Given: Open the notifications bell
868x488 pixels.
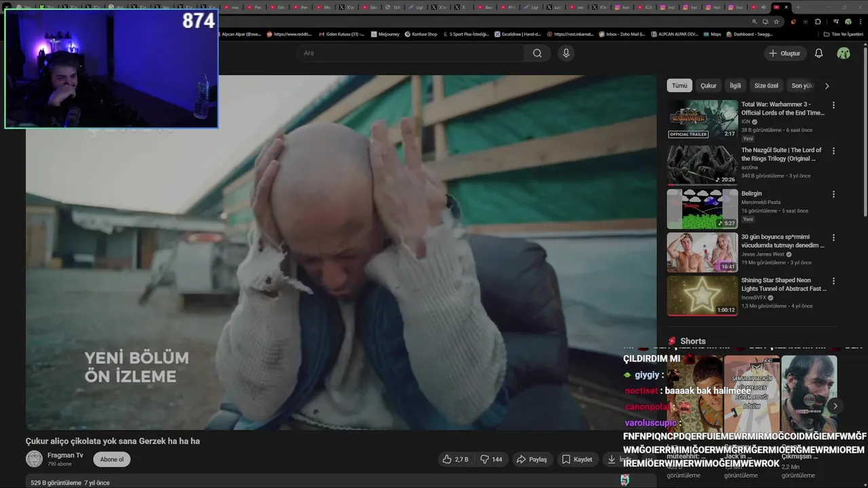Looking at the screenshot, I should tap(818, 53).
